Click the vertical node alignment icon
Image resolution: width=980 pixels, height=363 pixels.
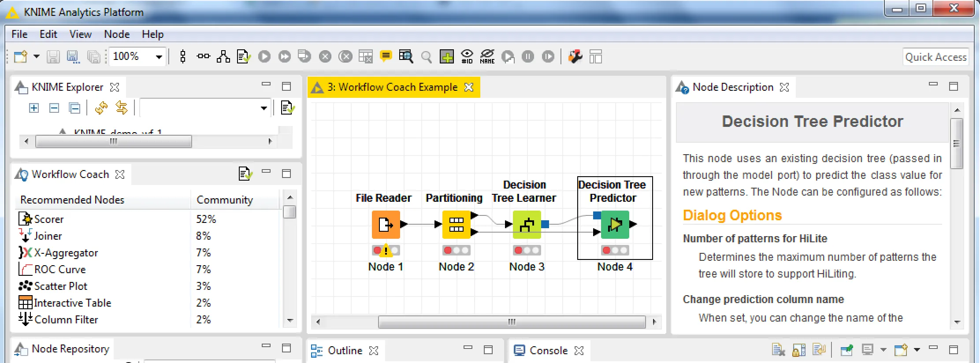183,56
